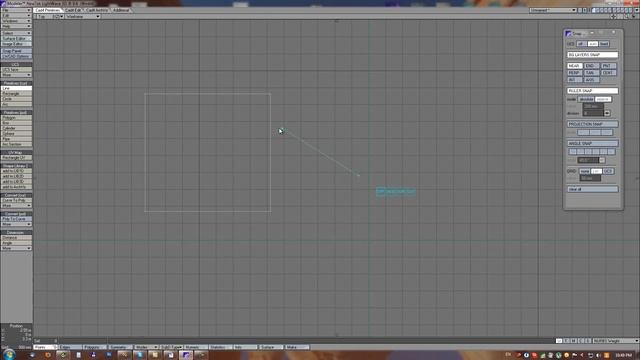Expand the Select dropdown in the sidebar
The image size is (640, 360).
(16, 33)
